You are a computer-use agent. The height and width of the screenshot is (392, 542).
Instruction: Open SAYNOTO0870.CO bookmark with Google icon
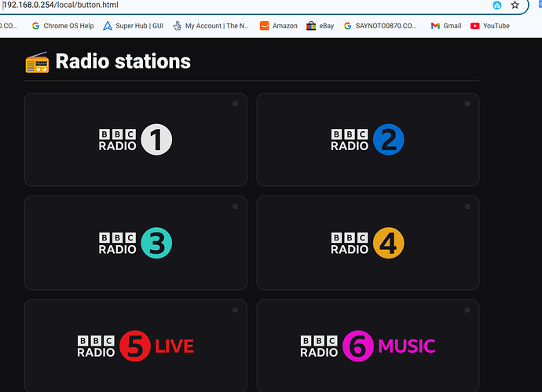click(x=380, y=26)
